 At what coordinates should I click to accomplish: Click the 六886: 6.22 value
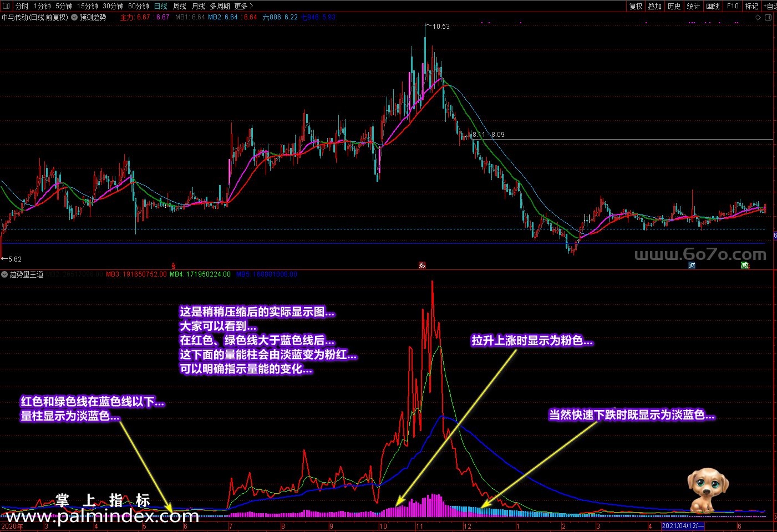tap(280, 17)
